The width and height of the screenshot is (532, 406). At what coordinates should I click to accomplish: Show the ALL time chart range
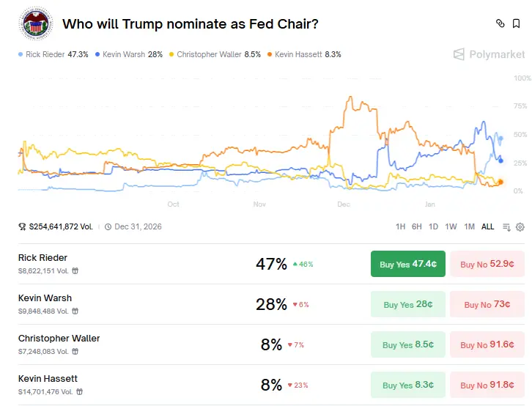coord(487,226)
